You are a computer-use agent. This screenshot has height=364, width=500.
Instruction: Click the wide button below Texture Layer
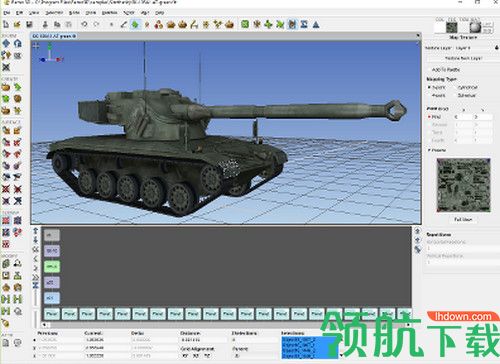pyautogui.click(x=463, y=58)
